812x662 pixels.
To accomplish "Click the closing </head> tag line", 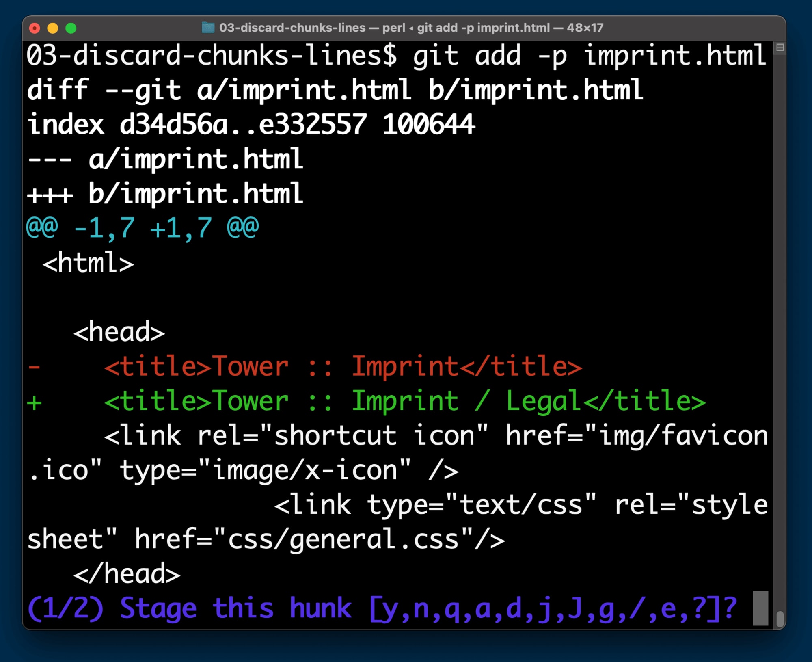I will tap(127, 574).
